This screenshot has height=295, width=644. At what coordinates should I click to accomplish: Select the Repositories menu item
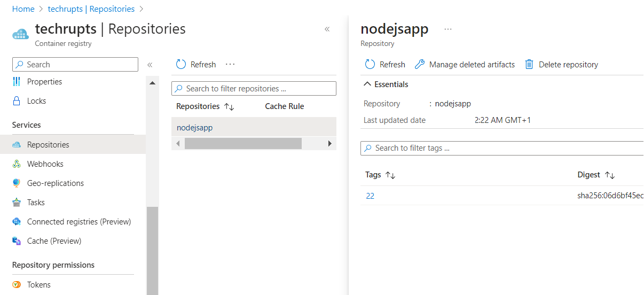pyautogui.click(x=48, y=145)
